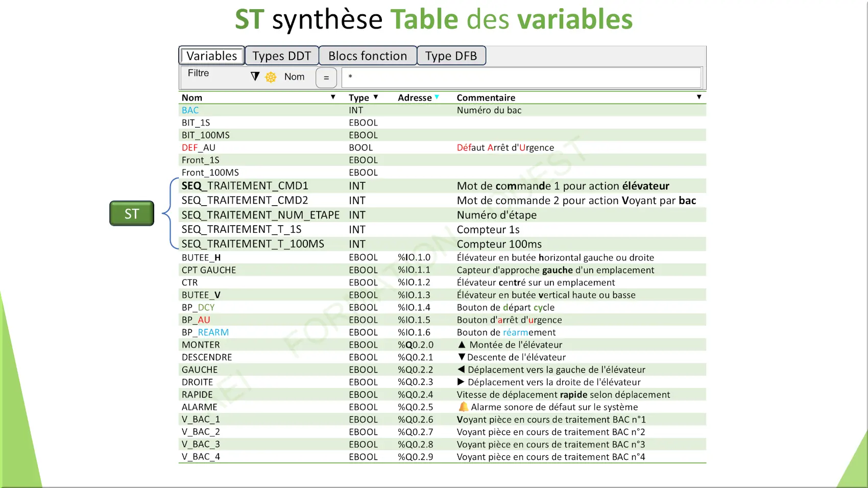Open the Nom column sort dropdown arrow
Viewport: 868px width, 488px height.
(333, 97)
